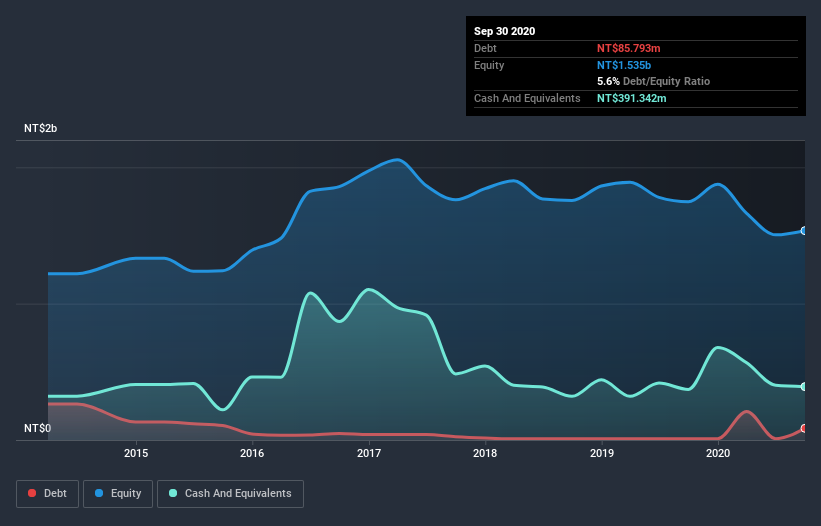Click the 2017 x-axis label
The width and height of the screenshot is (821, 526).
point(369,453)
